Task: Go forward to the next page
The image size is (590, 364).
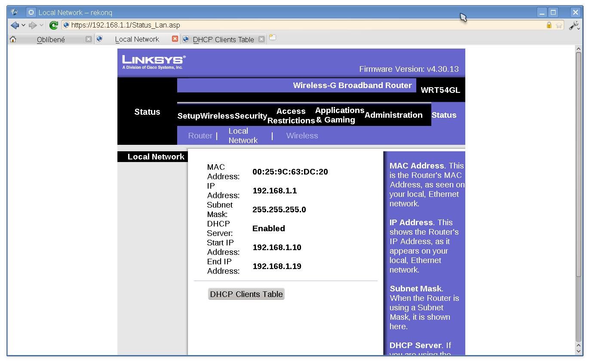Action: coord(33,25)
